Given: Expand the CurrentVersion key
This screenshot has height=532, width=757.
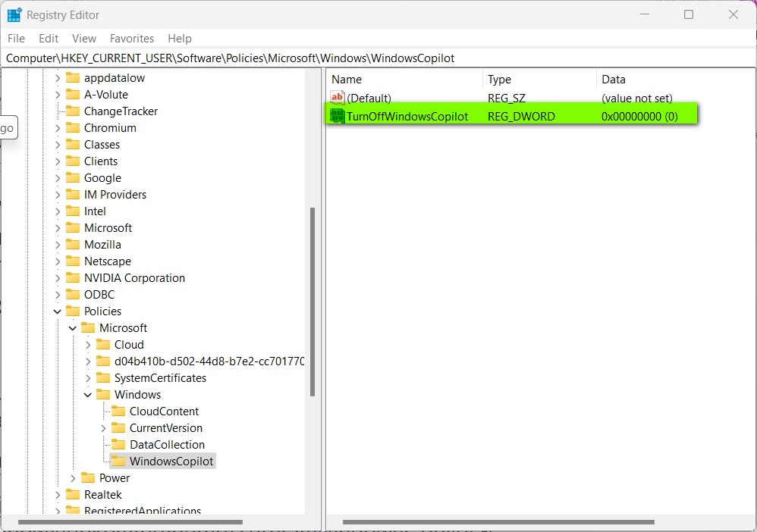Looking at the screenshot, I should 103,427.
